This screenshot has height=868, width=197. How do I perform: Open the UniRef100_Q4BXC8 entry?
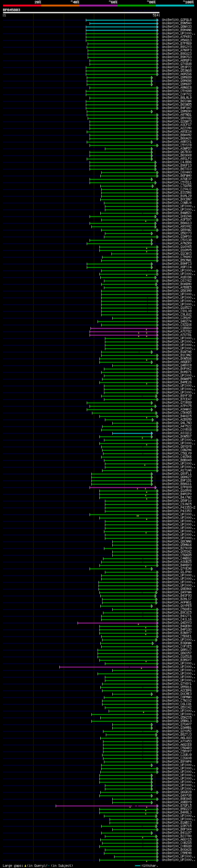point(177,365)
